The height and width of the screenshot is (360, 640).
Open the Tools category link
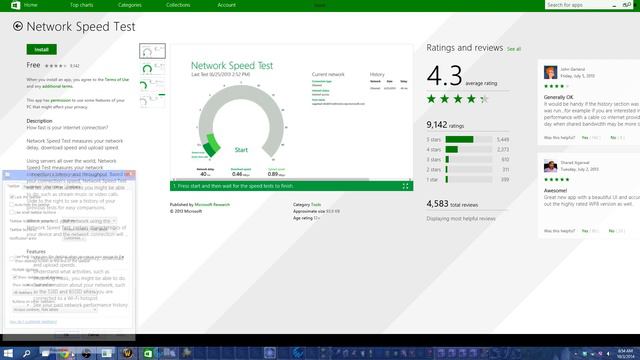coord(316,204)
